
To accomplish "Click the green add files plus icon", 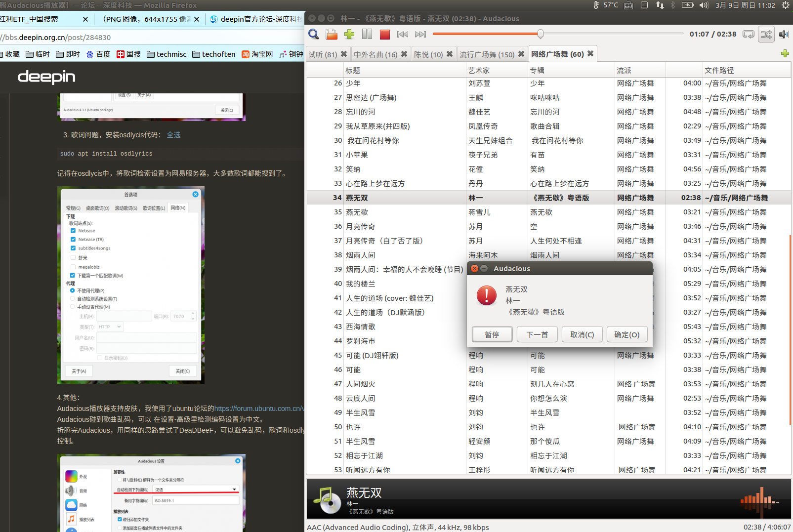I will click(349, 34).
